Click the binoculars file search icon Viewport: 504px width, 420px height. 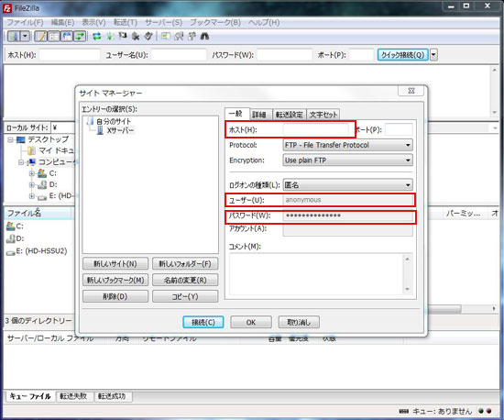204,37
